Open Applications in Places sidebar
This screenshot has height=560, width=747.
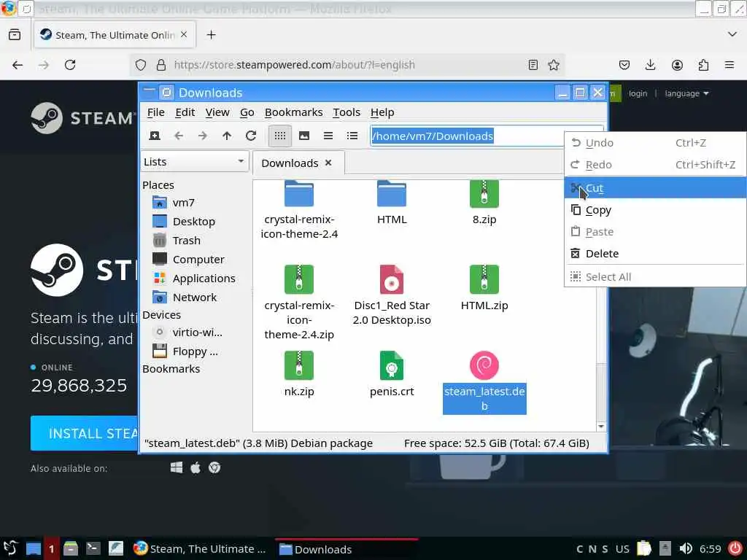(204, 278)
